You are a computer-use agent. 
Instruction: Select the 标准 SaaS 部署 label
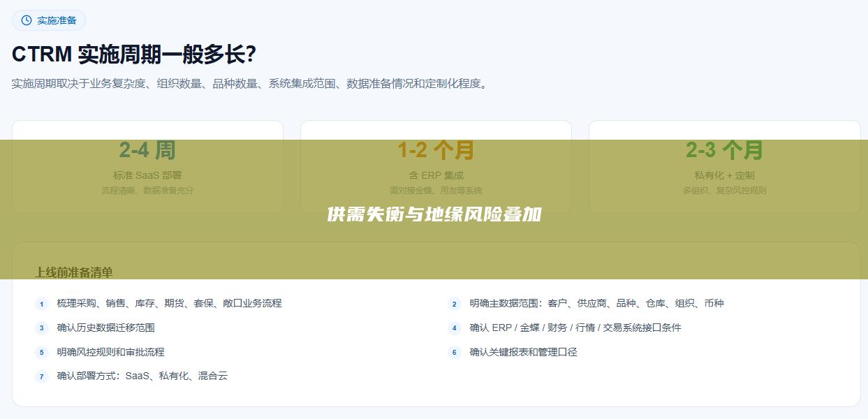pyautogui.click(x=147, y=175)
